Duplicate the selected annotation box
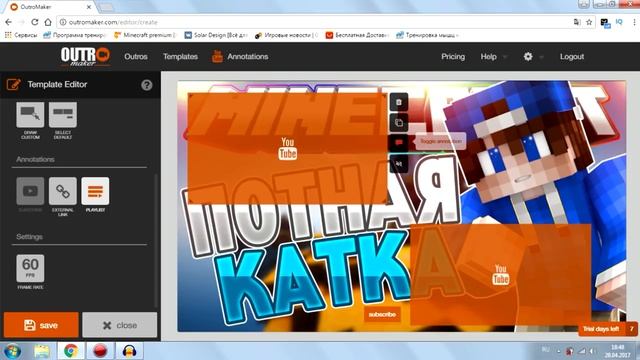 399,122
